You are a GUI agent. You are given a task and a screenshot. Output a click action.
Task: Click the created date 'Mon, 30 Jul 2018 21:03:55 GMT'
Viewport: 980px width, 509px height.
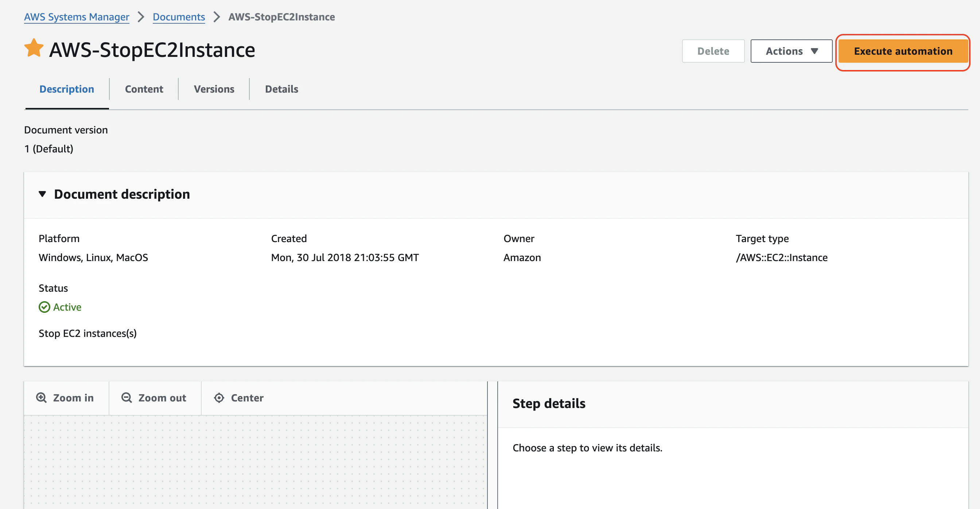click(x=345, y=257)
